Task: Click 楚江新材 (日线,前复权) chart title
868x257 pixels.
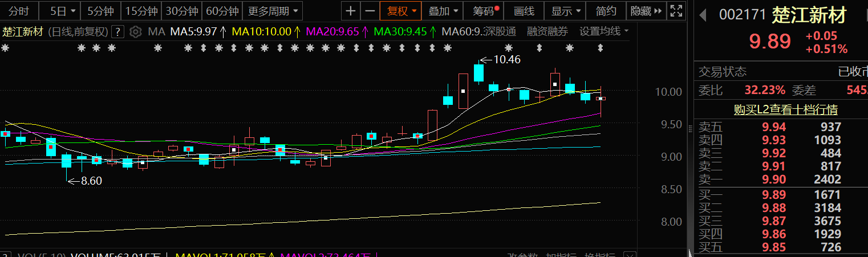Action: click(x=55, y=31)
